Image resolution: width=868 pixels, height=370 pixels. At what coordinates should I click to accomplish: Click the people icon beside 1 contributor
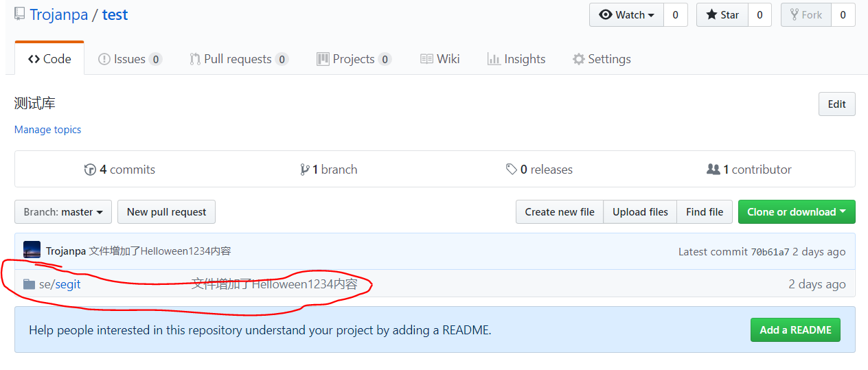713,169
